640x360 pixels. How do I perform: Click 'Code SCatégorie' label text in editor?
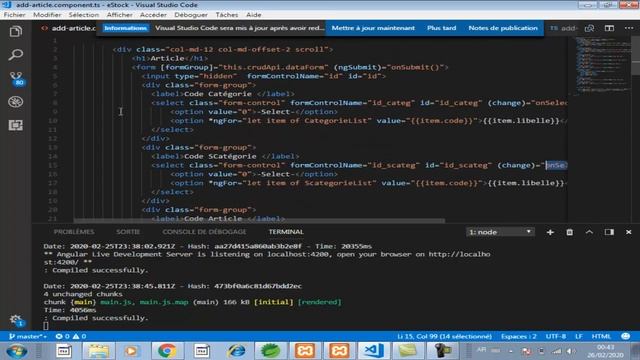pos(220,156)
